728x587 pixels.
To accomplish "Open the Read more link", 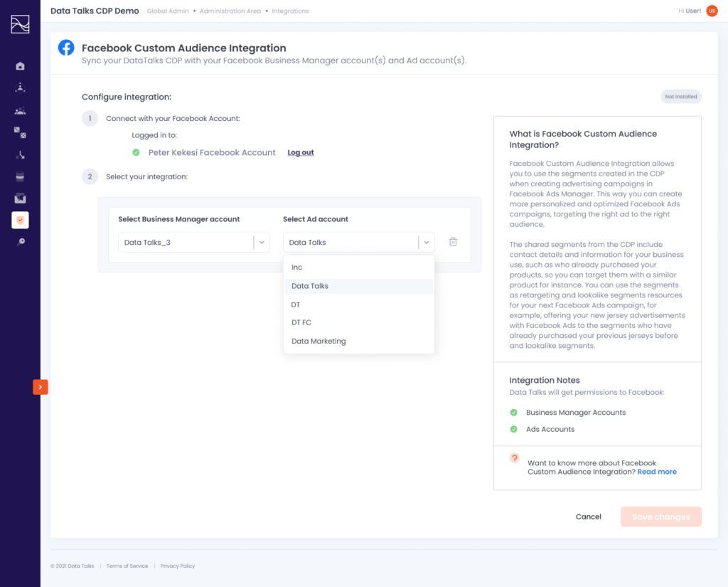I will pyautogui.click(x=657, y=472).
